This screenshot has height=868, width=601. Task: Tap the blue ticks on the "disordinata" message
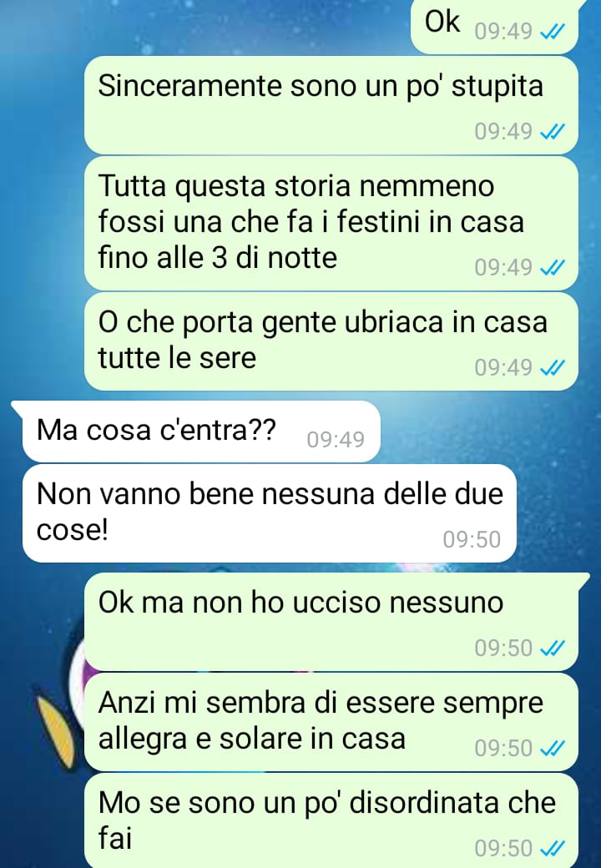pos(552,848)
